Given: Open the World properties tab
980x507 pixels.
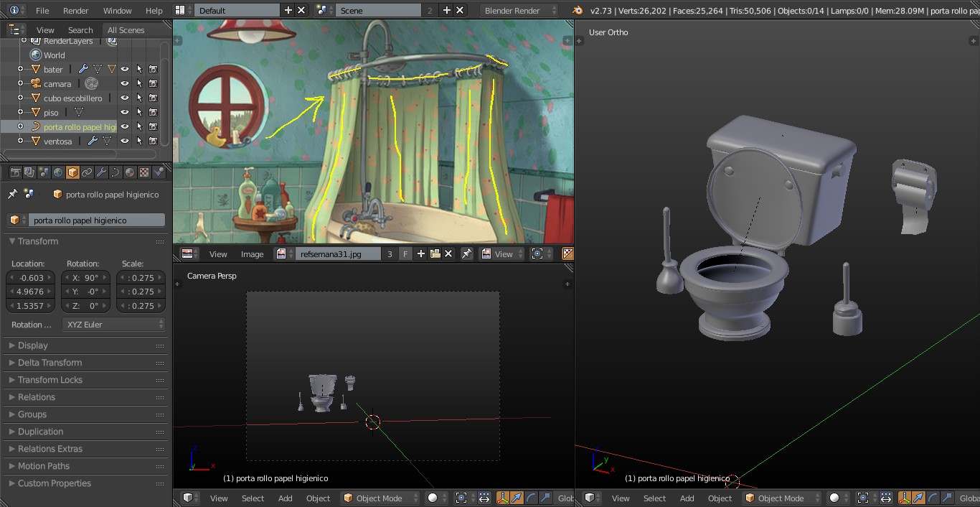Looking at the screenshot, I should 58,172.
